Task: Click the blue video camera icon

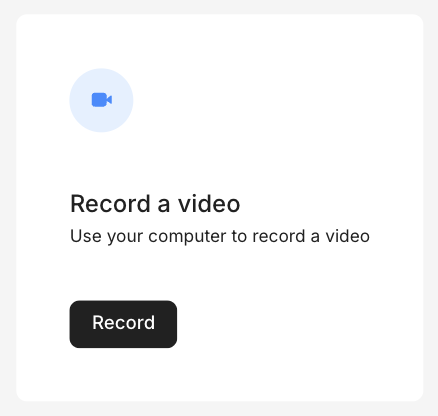Action: pyautogui.click(x=102, y=100)
